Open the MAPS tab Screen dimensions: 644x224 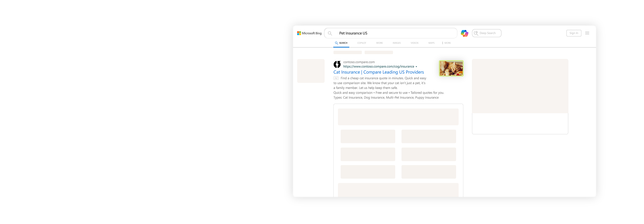point(431,43)
